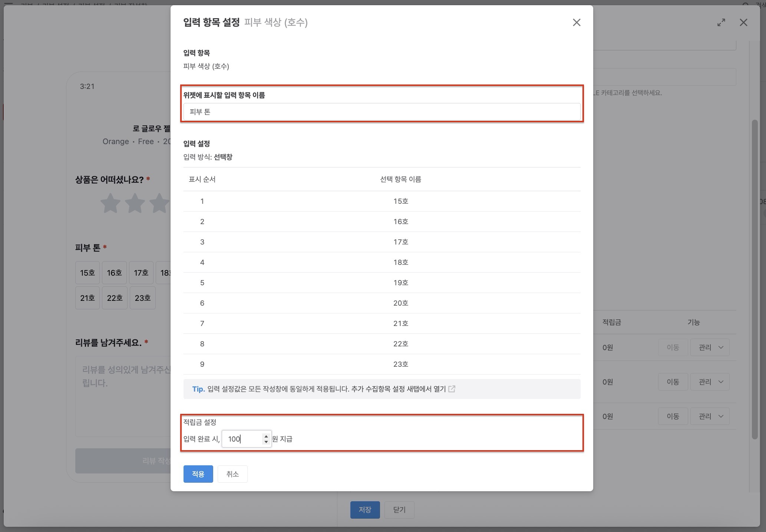The image size is (766, 532).
Task: Click the second row's 이동 button
Action: pyautogui.click(x=673, y=382)
